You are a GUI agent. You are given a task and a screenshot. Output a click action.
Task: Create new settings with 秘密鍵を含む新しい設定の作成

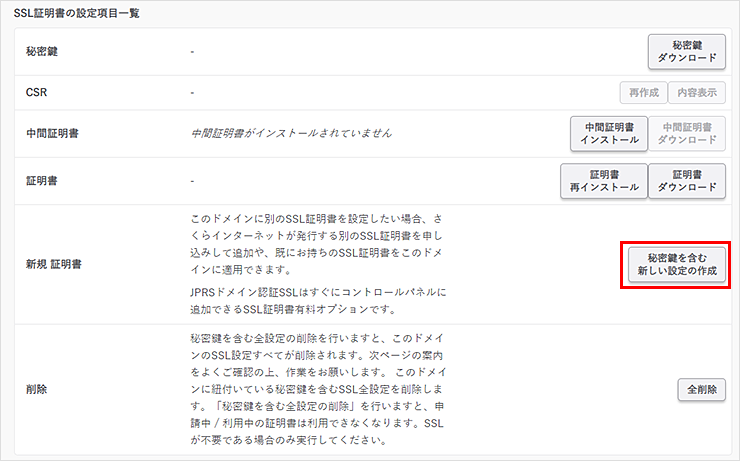(674, 265)
